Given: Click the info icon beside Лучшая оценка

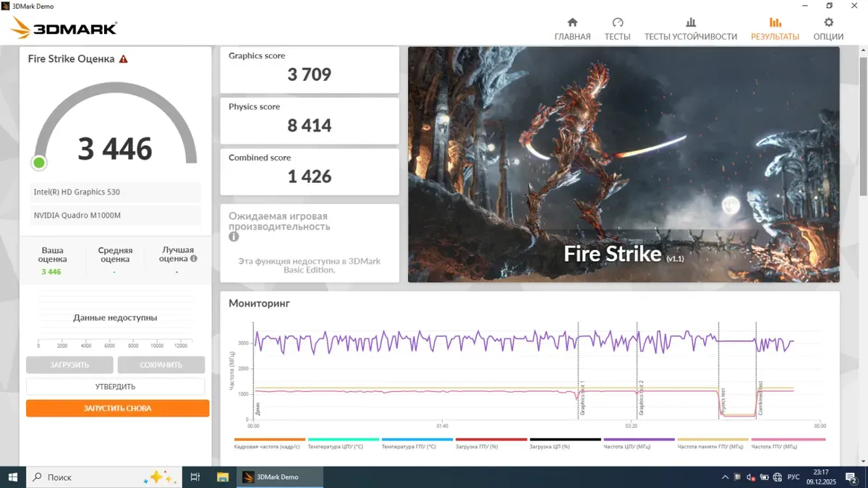Looking at the screenshot, I should tap(194, 258).
